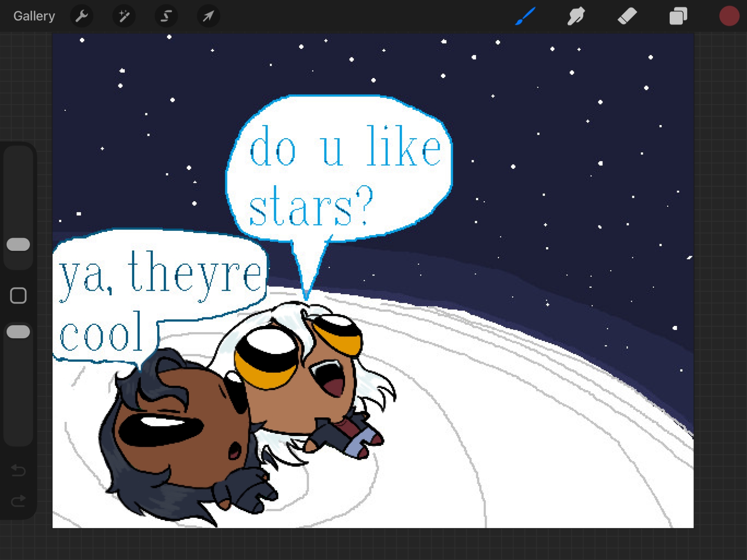Screen dimensions: 747x560
Task: Select the Brush tool
Action: (x=525, y=16)
